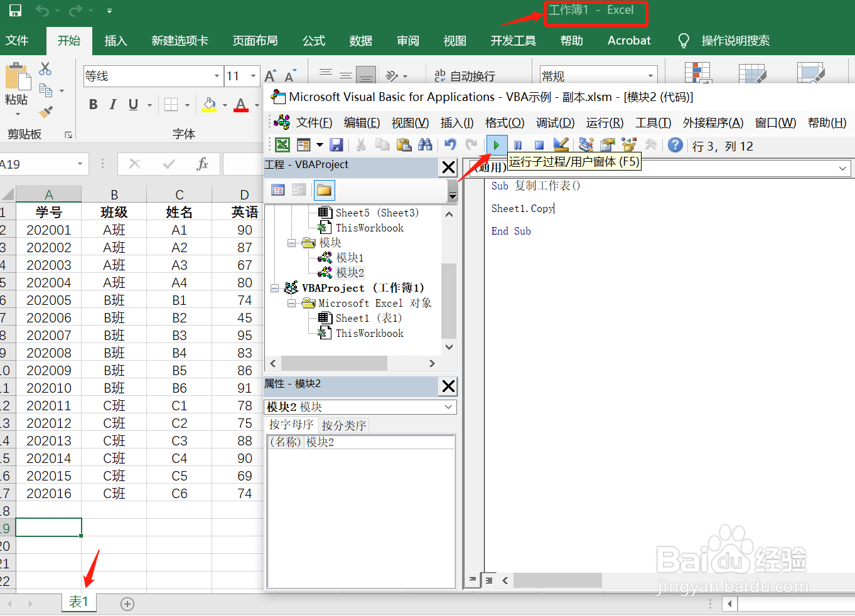Open the code window procedure dropdown

(843, 168)
